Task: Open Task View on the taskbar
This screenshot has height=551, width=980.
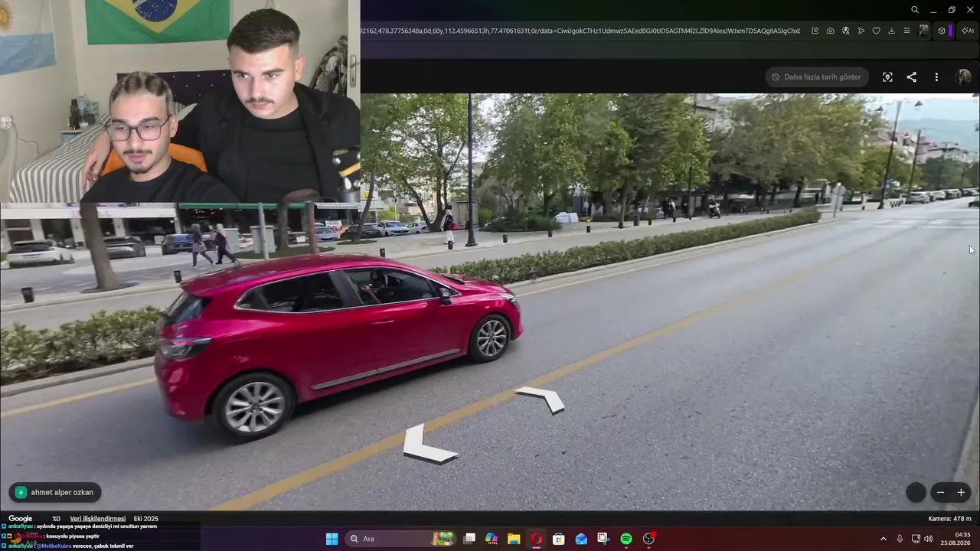Action: [469, 539]
